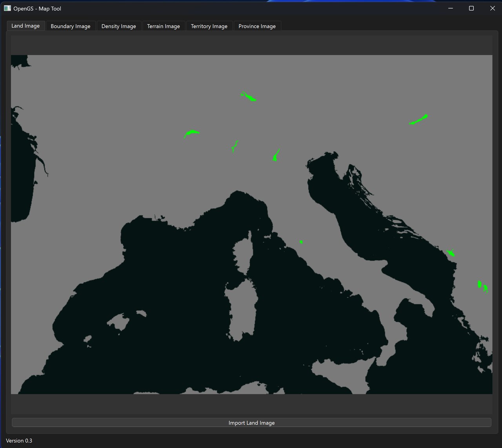Maximize the Map Tool window

point(471,8)
